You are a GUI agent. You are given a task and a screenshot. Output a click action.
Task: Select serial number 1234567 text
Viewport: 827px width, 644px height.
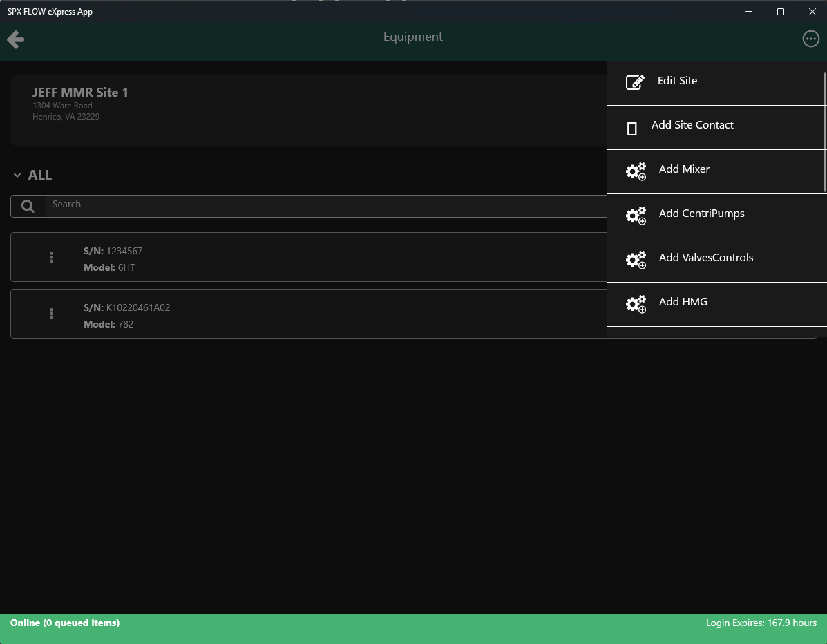(x=124, y=251)
